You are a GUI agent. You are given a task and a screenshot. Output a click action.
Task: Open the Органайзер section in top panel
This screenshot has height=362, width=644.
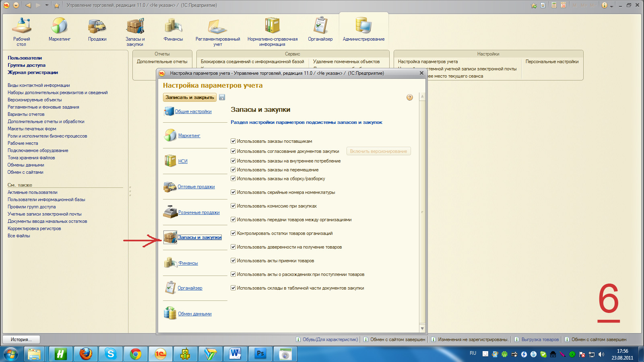[x=320, y=30]
